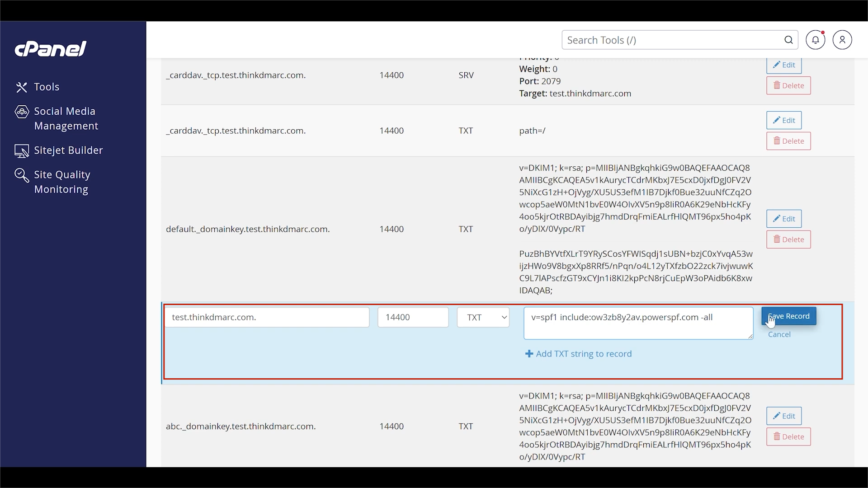Image resolution: width=868 pixels, height=488 pixels.
Task: Click the test.thinkdmarc.com name field
Action: coord(268,317)
